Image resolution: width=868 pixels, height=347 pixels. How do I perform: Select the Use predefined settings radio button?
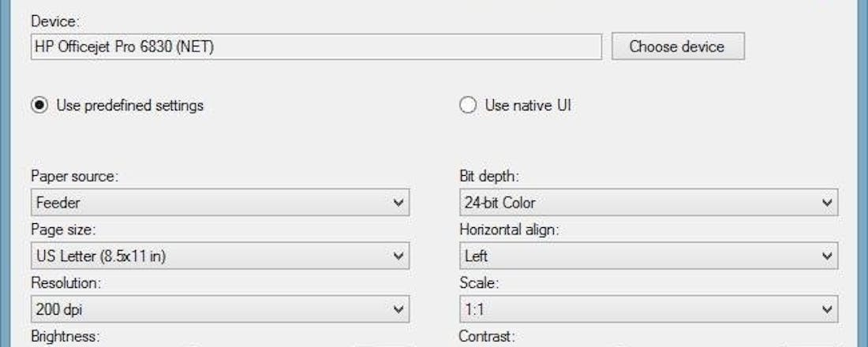coord(39,105)
